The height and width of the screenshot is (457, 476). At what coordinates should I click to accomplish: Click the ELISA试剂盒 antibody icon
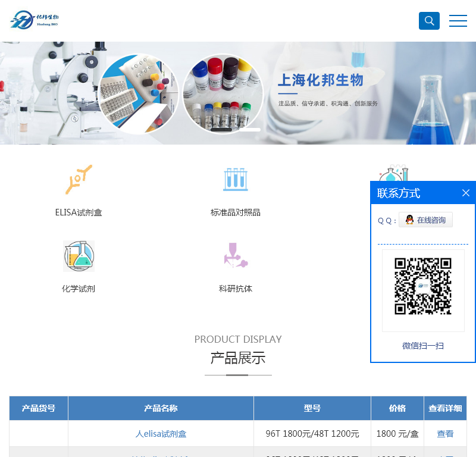79,180
